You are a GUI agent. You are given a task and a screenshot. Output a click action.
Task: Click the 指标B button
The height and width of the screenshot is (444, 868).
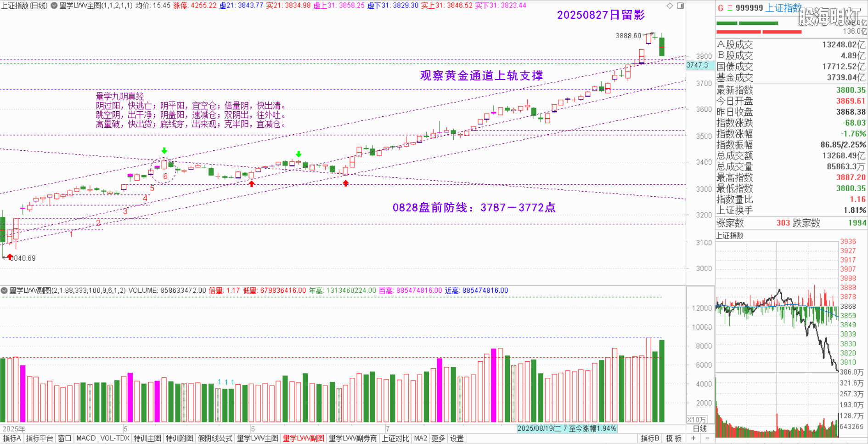pos(650,438)
